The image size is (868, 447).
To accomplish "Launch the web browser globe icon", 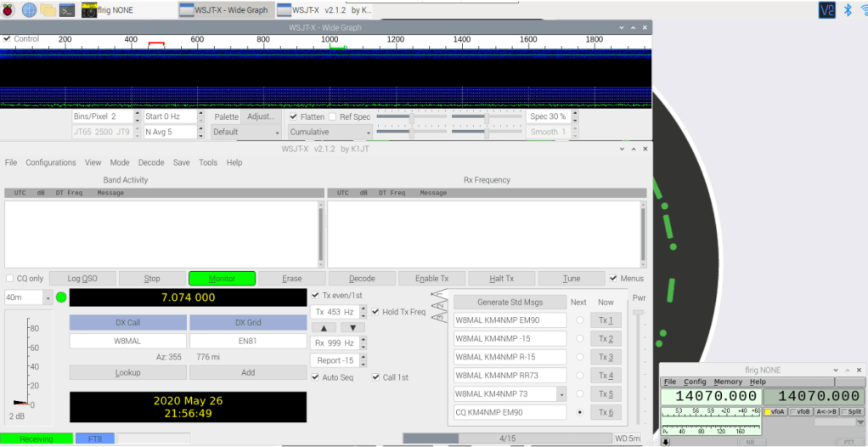I will (x=30, y=10).
